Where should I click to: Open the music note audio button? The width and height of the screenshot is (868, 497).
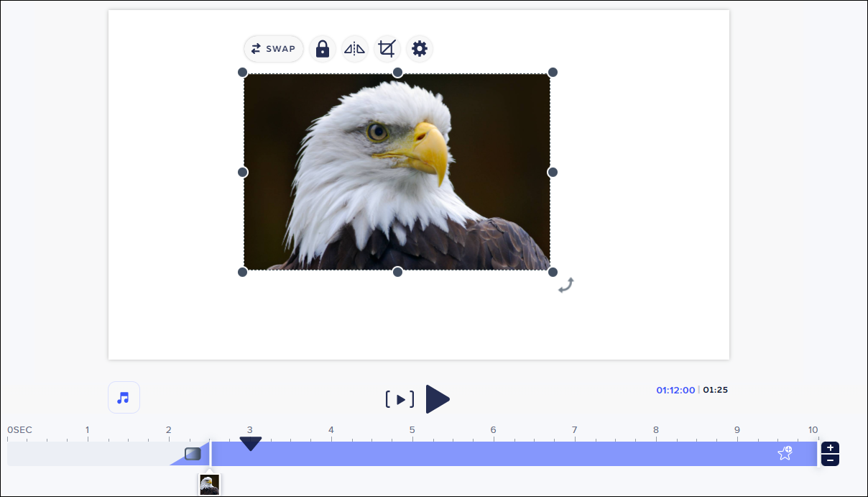(124, 397)
